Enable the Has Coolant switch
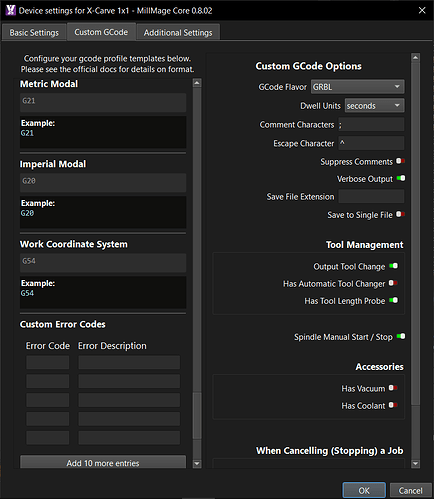The width and height of the screenshot is (434, 499). tap(393, 405)
